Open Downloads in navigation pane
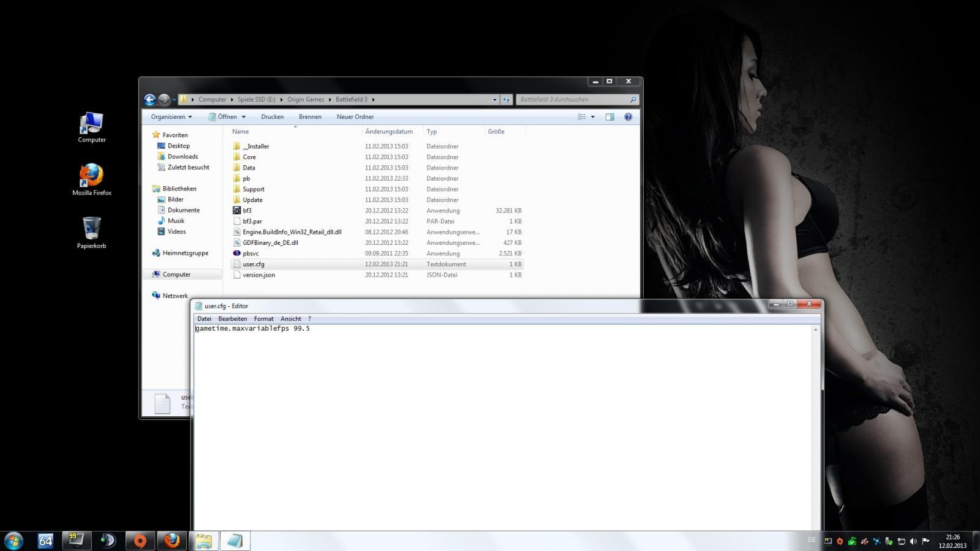The width and height of the screenshot is (980, 551). pos(183,157)
